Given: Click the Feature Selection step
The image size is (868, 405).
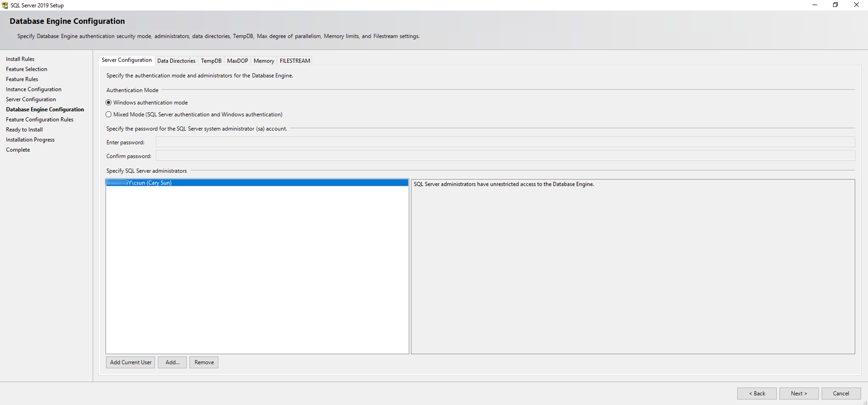Looking at the screenshot, I should [27, 69].
